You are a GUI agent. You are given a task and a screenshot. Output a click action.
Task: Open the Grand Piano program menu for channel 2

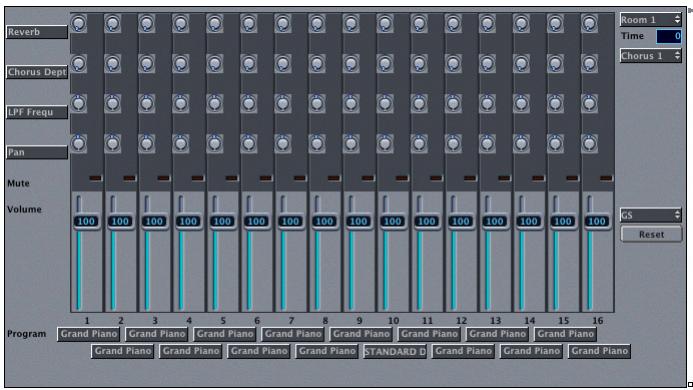(x=122, y=351)
